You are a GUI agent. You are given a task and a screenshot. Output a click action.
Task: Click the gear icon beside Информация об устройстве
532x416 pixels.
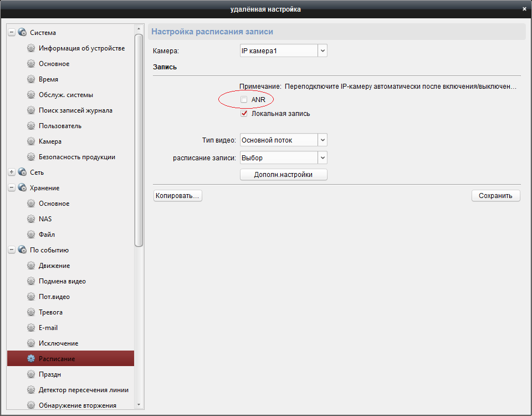click(31, 48)
